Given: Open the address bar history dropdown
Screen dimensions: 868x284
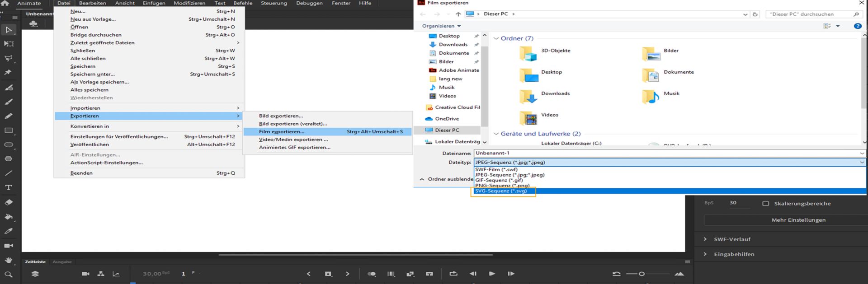Looking at the screenshot, I should (x=745, y=14).
